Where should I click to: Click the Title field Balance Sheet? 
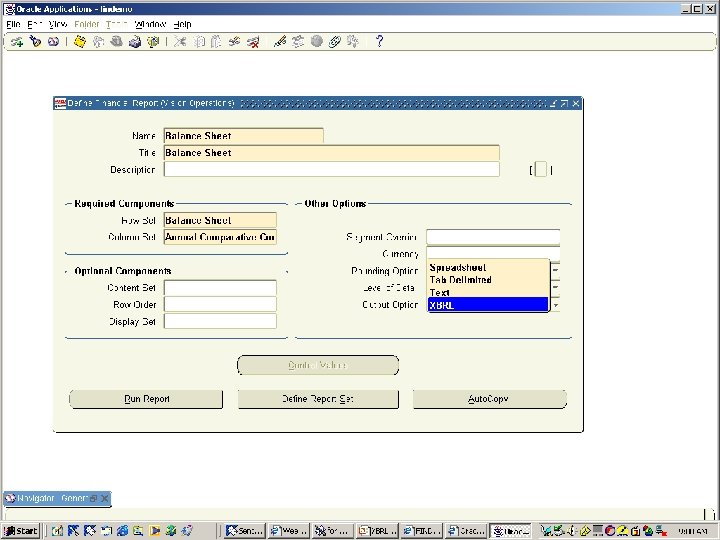coord(332,153)
